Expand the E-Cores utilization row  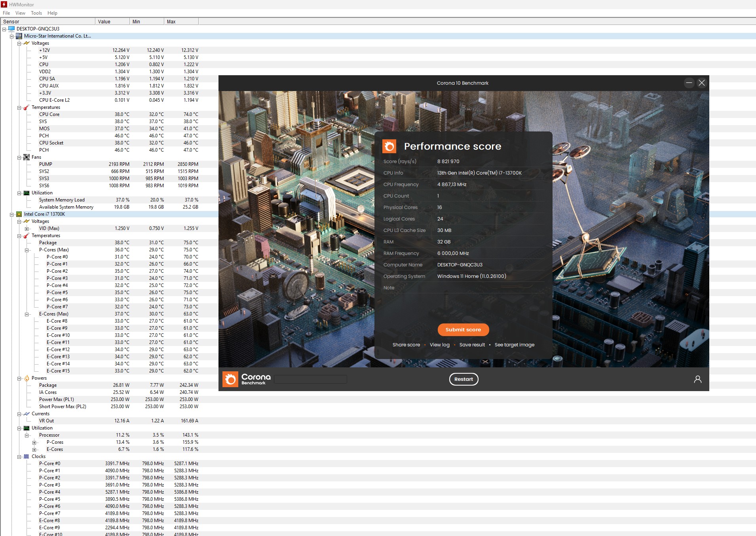click(34, 449)
